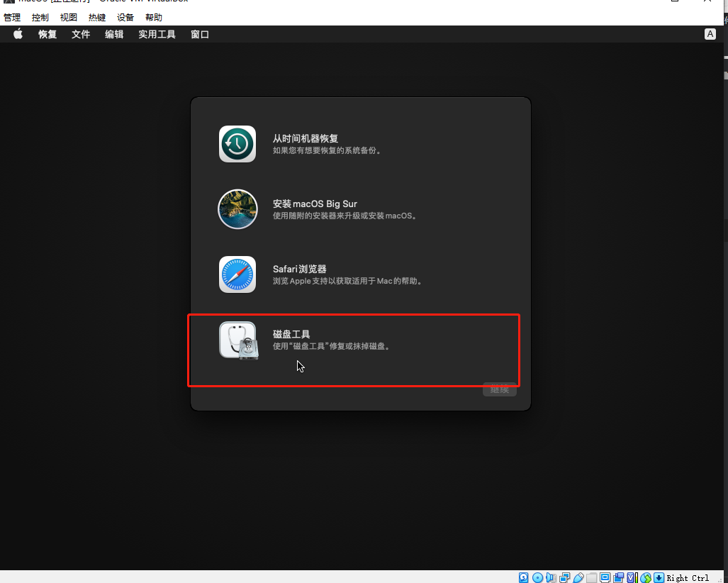The width and height of the screenshot is (728, 583).
Task: Click the network status bar icon
Action: point(564,577)
